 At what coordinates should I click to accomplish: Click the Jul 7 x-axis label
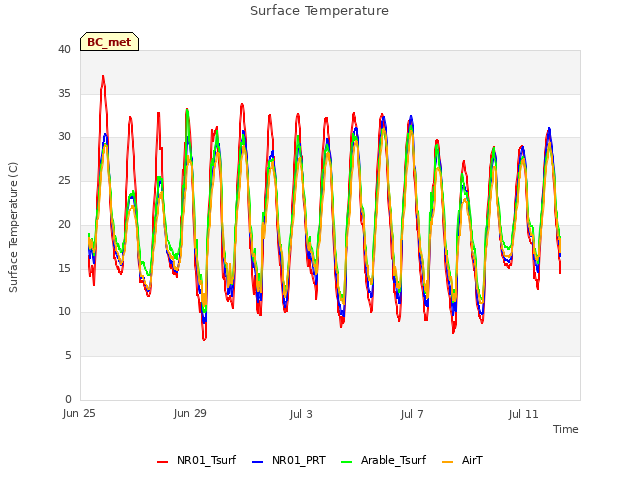click(412, 414)
